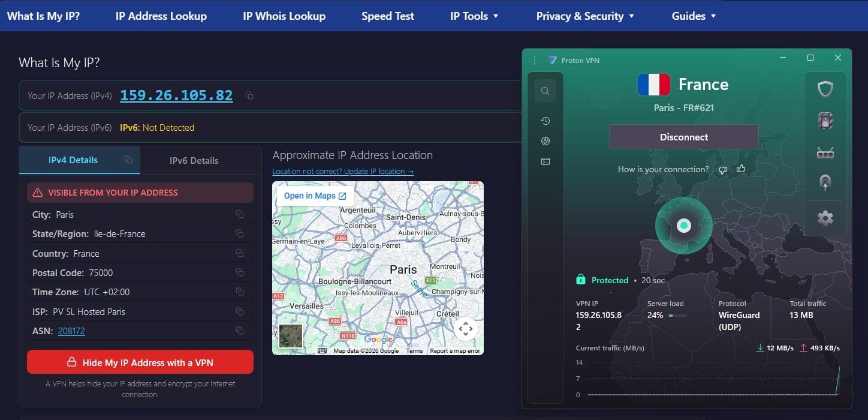Switch map to satellite thumbnail

point(291,336)
